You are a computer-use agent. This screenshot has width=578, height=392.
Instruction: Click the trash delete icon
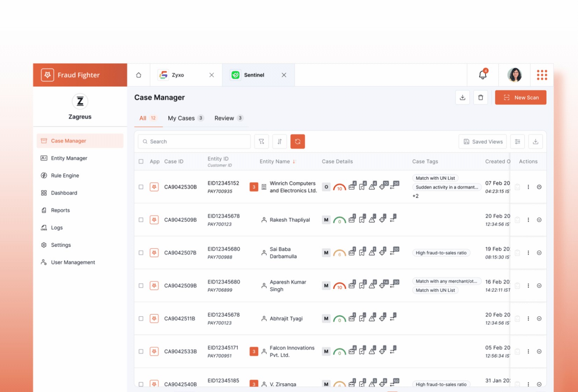tap(480, 97)
